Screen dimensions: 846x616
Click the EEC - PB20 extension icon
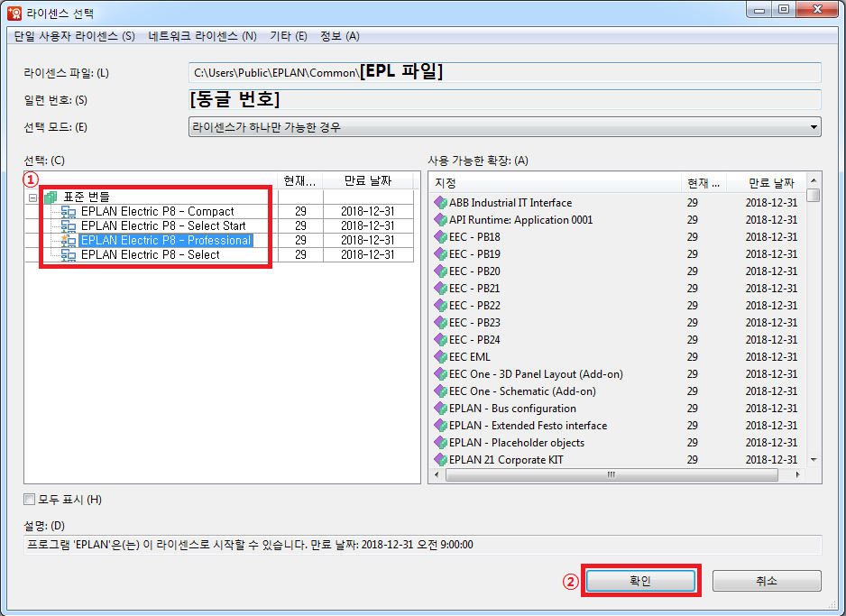(x=440, y=271)
